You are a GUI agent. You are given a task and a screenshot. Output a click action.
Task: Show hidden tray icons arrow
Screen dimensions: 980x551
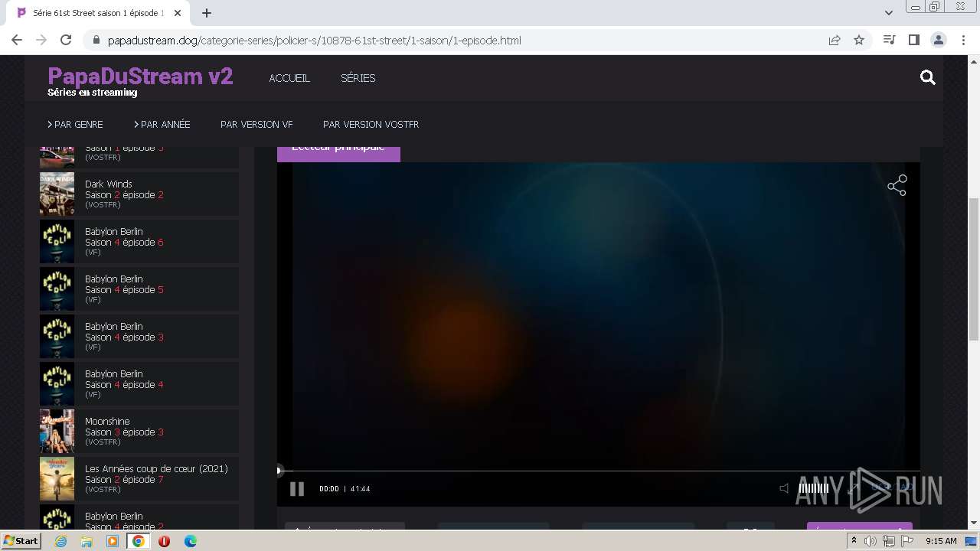[x=854, y=541]
